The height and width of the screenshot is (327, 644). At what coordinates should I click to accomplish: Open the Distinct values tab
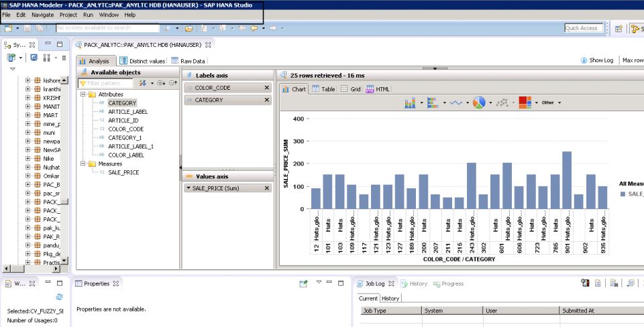click(142, 61)
